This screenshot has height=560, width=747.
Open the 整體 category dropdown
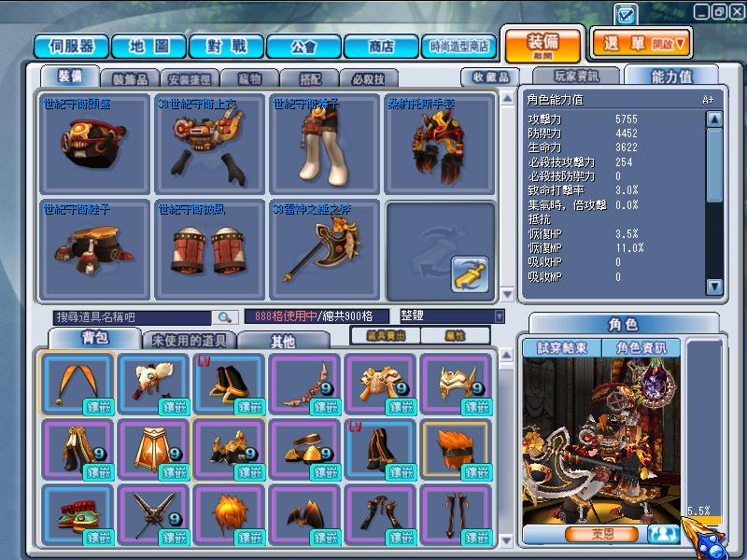coord(452,316)
